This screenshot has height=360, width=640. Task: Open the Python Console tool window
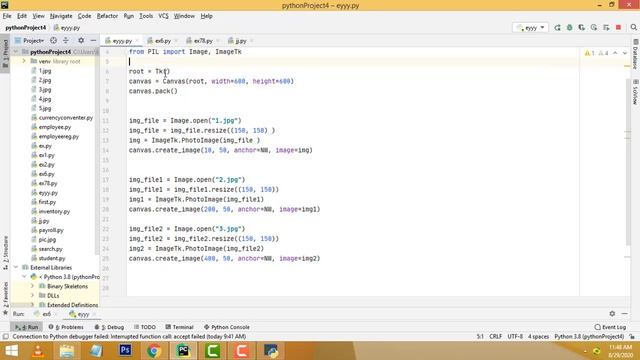pos(227,327)
